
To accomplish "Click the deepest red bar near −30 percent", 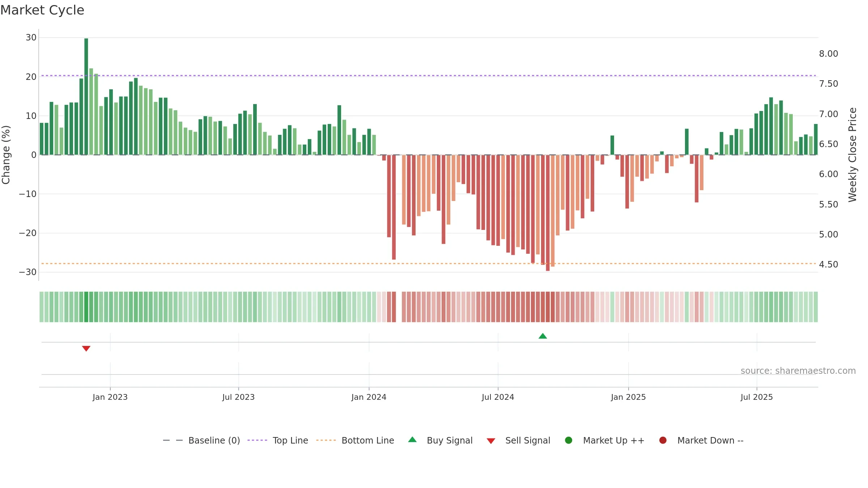I will pyautogui.click(x=548, y=213).
